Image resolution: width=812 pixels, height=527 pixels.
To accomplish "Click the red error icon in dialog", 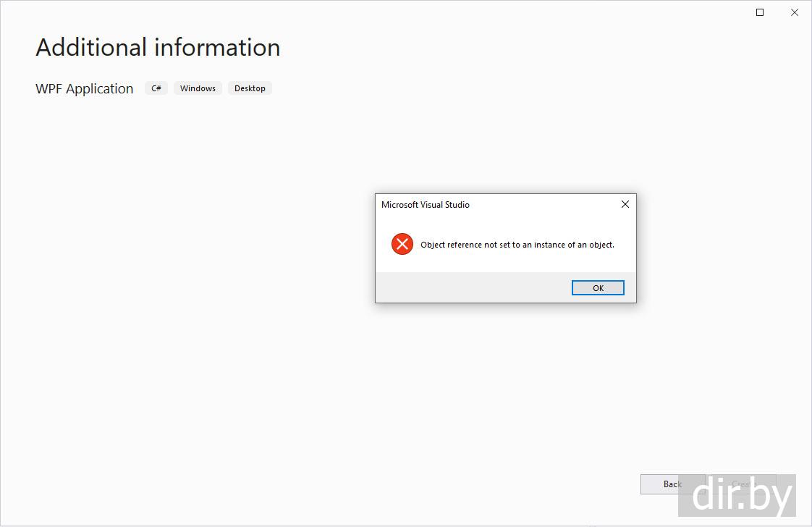I will pyautogui.click(x=402, y=244).
